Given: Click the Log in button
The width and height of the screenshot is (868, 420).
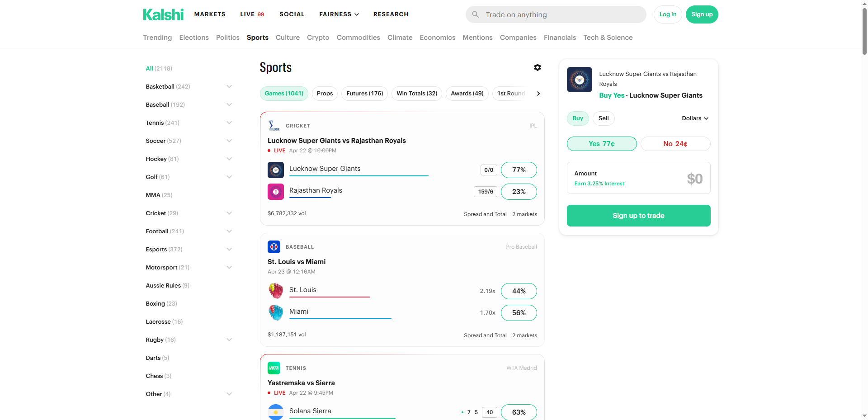Looking at the screenshot, I should point(668,14).
